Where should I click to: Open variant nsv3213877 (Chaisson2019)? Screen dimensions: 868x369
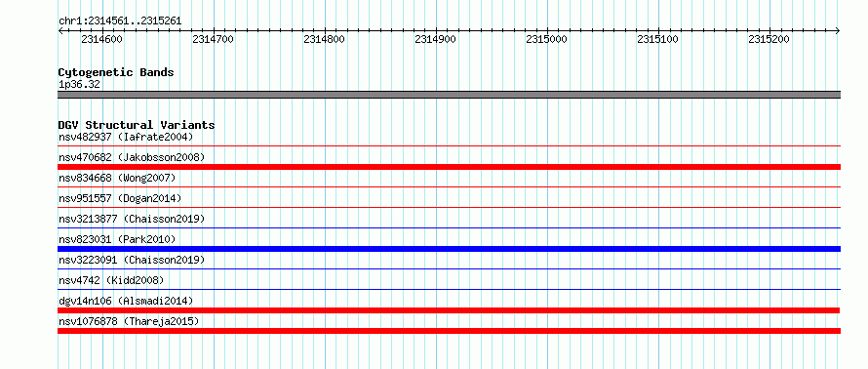132,219
